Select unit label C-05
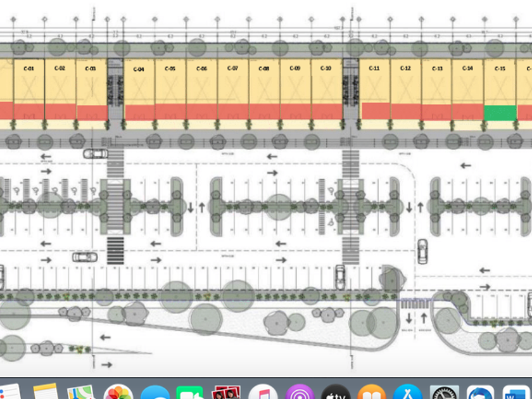The width and height of the screenshot is (532, 399). 170,68
